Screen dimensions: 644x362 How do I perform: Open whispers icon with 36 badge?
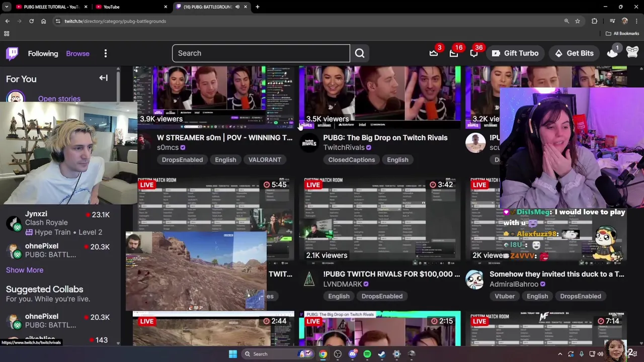474,53
